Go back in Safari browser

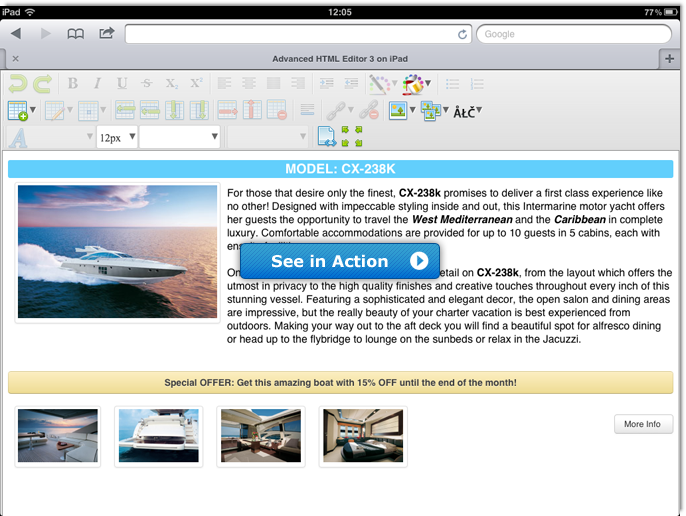coord(16,33)
